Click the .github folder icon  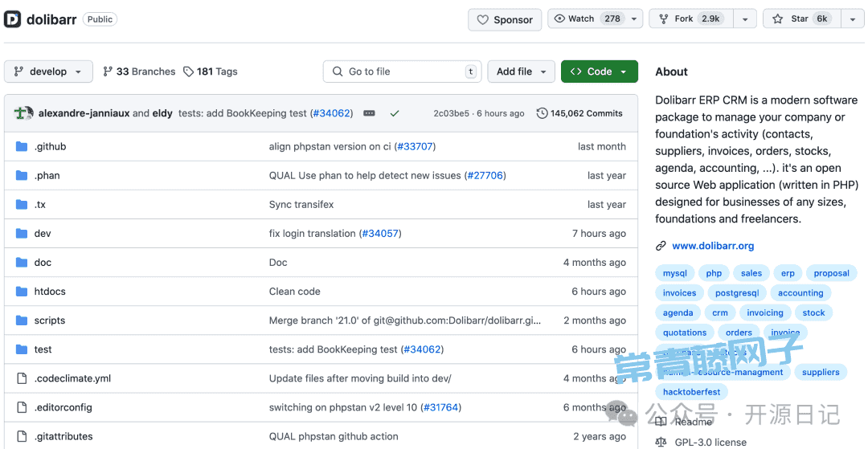(x=22, y=146)
